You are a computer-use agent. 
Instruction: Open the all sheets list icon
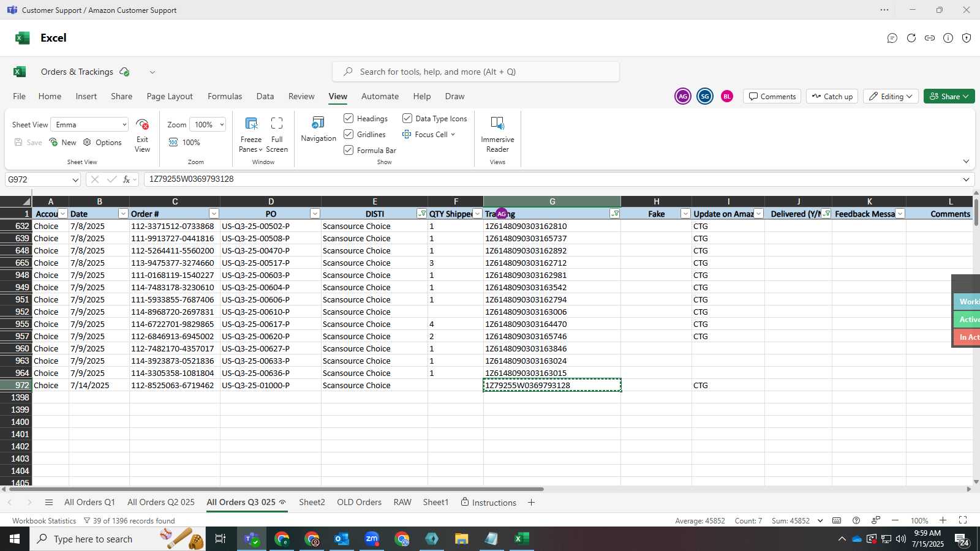49,503
